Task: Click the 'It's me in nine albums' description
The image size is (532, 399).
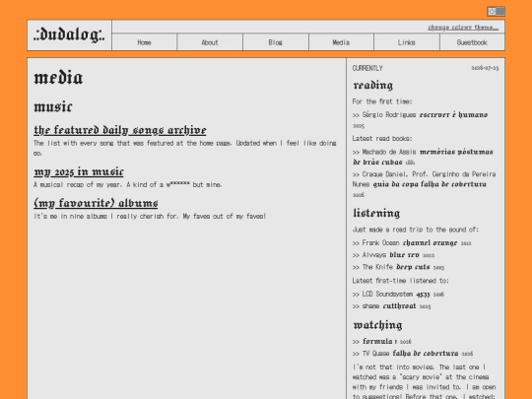Action: 150,216
